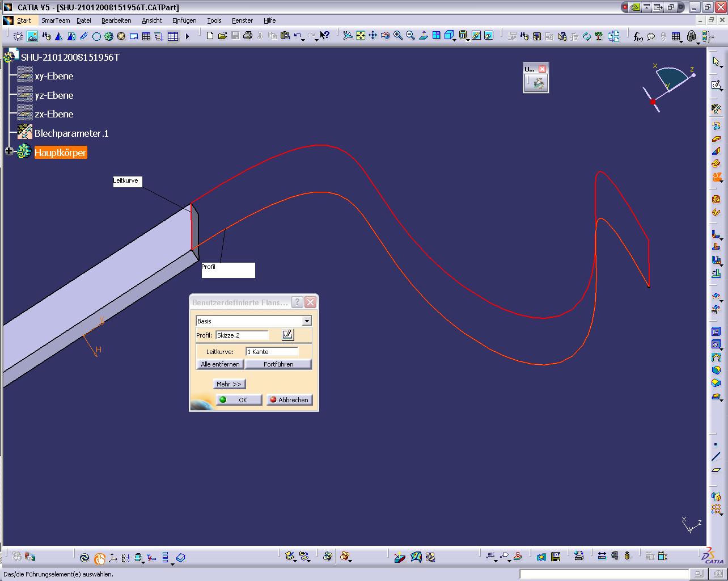Open the Datei menu
Image resolution: width=728 pixels, height=581 pixels.
84,20
